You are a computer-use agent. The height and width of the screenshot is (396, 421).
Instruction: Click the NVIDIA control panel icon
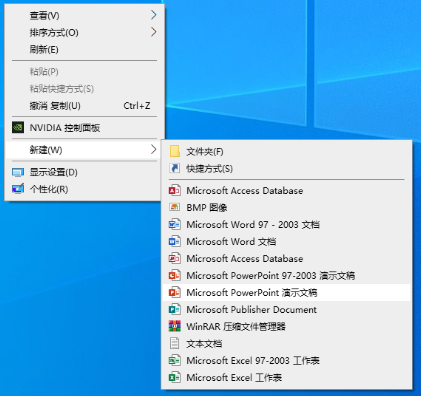(18, 127)
